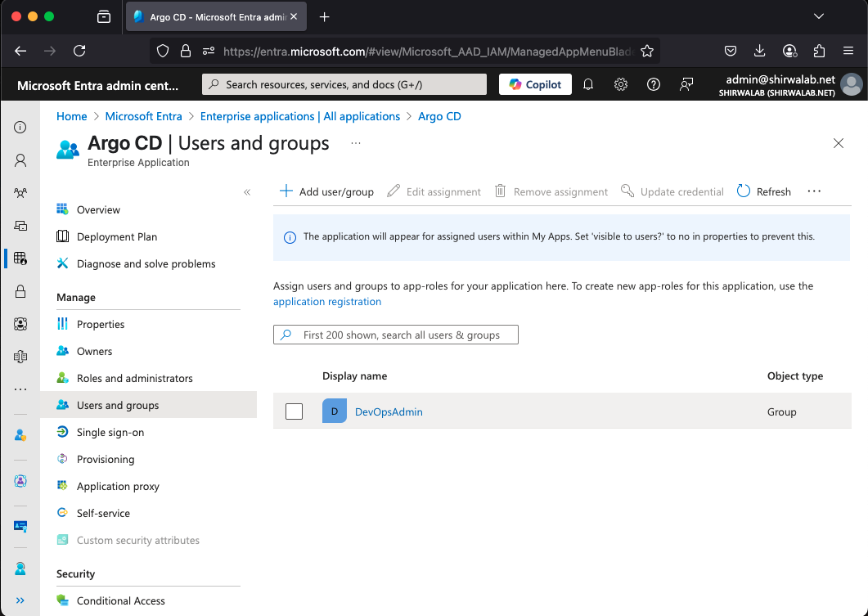Screen dimensions: 868x616
Task: Select the DevOpsAdmin row checkbox
Action: [294, 411]
